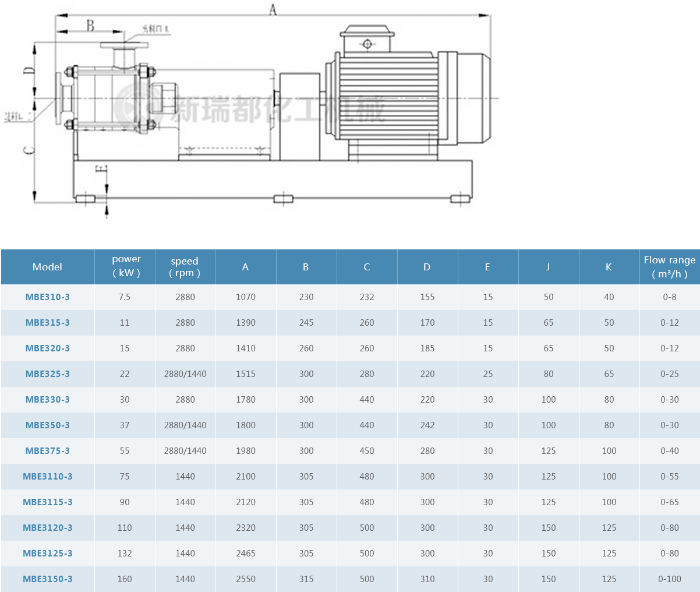This screenshot has width=700, height=592.
Task: Click the Flow range column header
Action: (x=669, y=267)
